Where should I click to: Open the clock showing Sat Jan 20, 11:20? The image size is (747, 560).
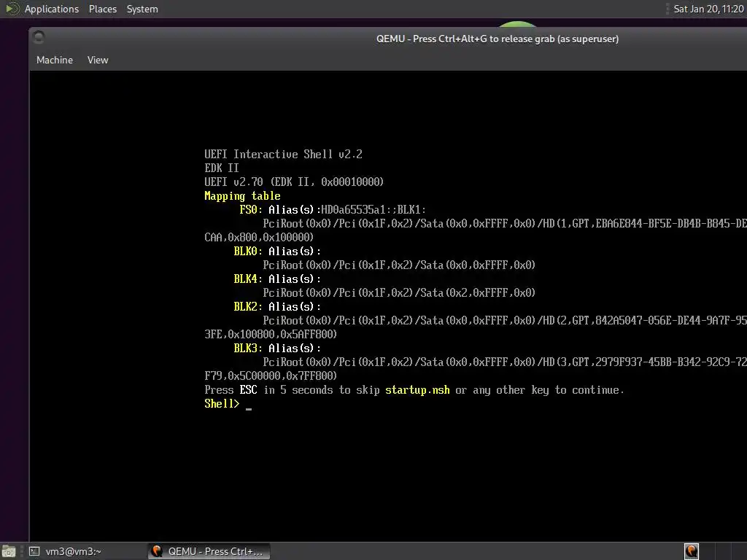(708, 9)
